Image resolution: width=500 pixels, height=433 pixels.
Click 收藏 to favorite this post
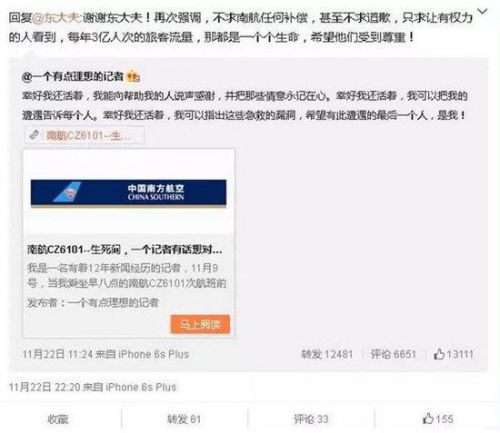58,419
